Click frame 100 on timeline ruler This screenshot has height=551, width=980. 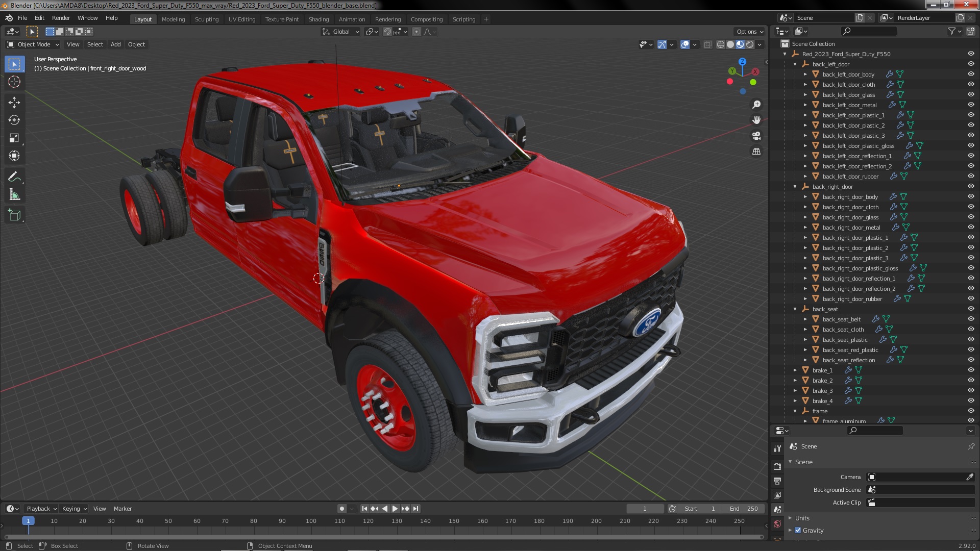[x=311, y=521]
